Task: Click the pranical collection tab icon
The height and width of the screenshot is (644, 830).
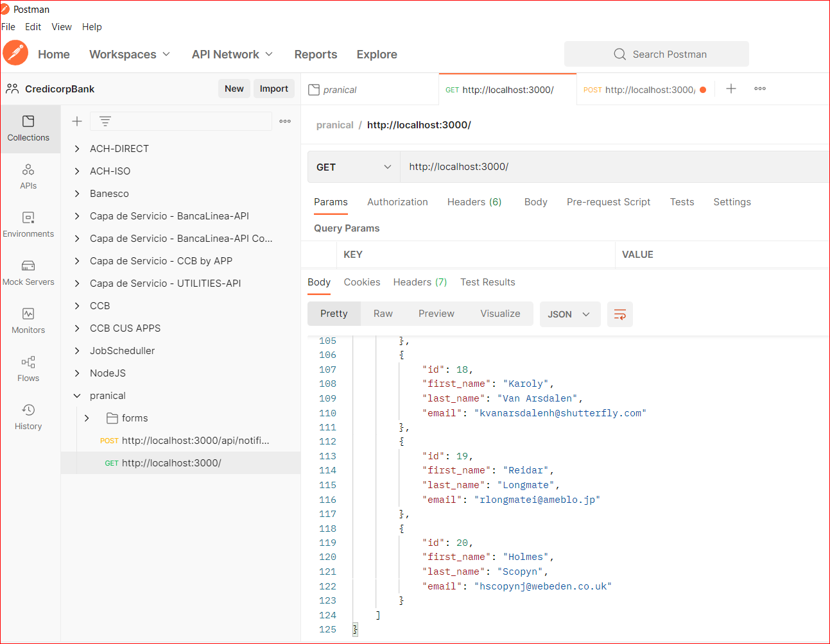Action: (314, 90)
